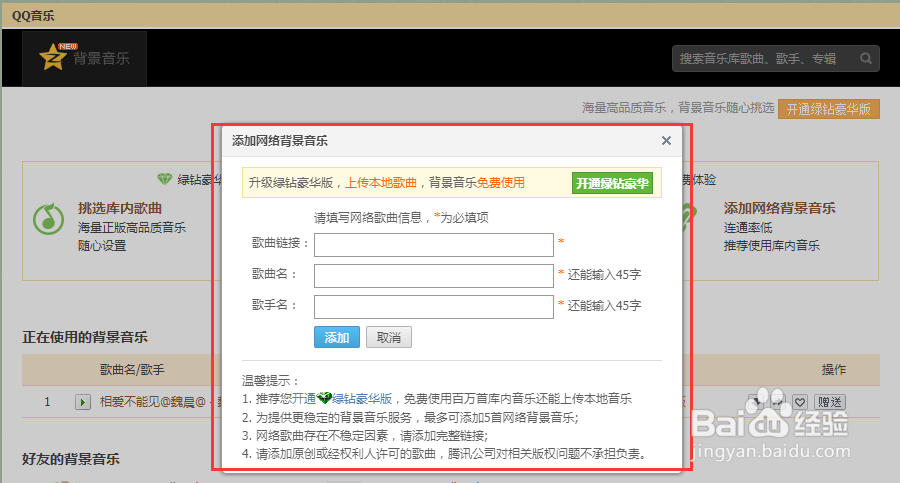Click the green diamond icon near 绿钻豪华
900x483 pixels.
point(165,179)
